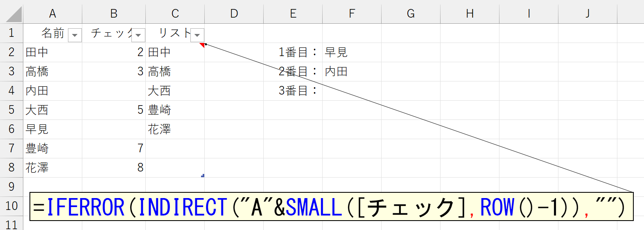Select row 7 header

[x=11, y=149]
